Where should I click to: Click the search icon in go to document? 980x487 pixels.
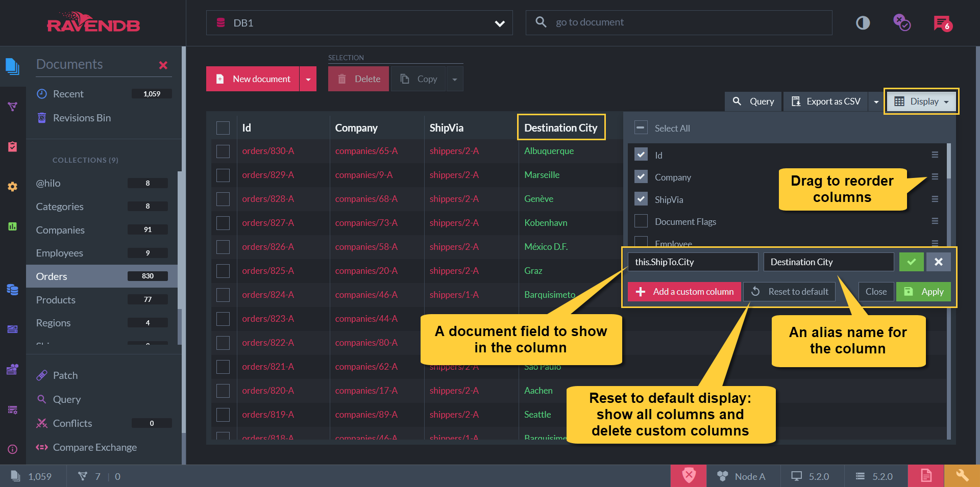tap(541, 22)
